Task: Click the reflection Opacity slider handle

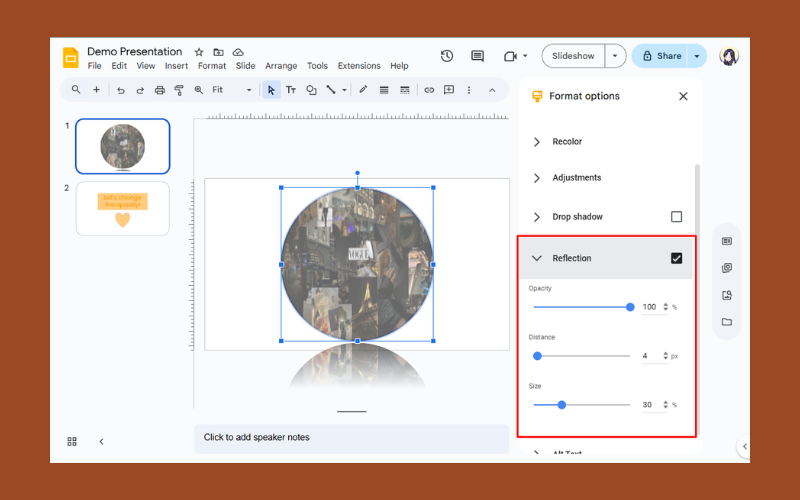Action: pos(630,307)
